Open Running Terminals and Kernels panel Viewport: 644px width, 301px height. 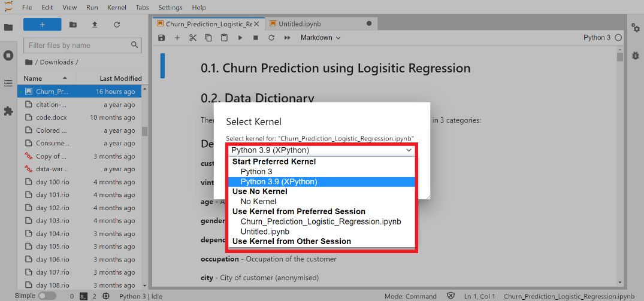pos(8,56)
